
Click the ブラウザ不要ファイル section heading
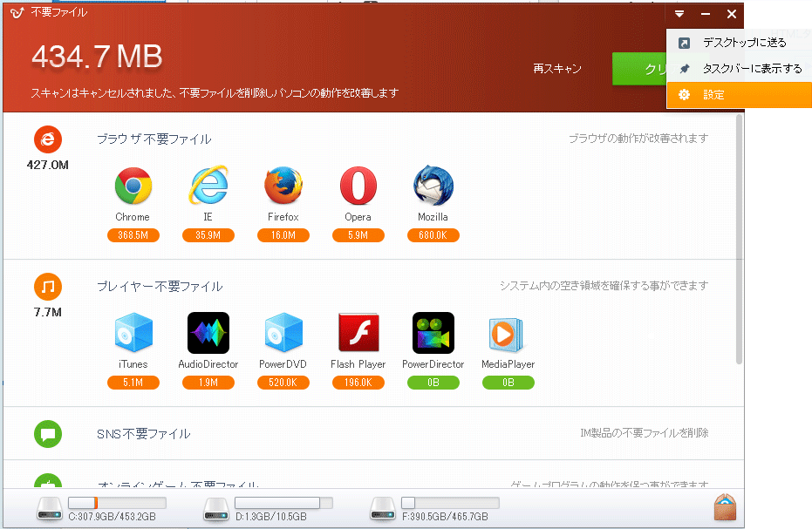154,139
